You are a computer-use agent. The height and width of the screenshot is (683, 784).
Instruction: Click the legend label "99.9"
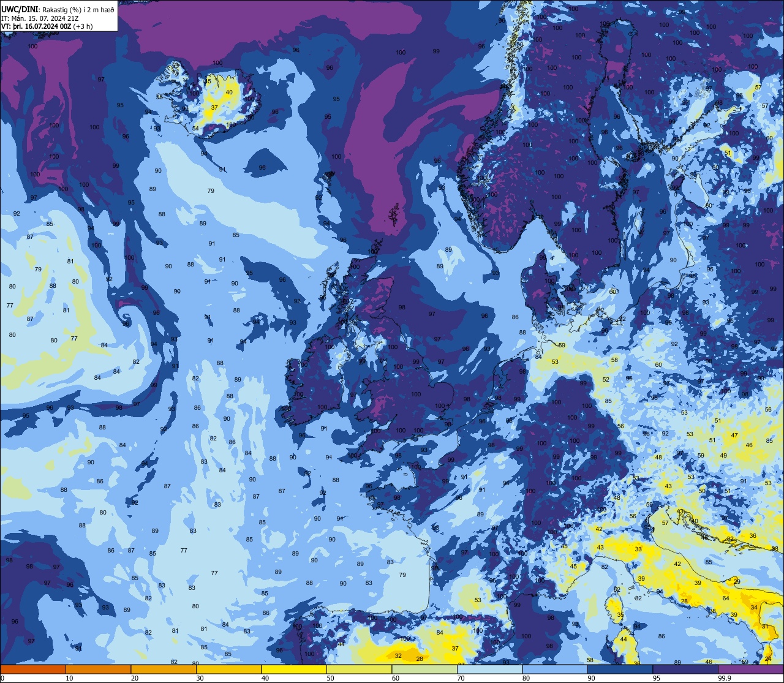[725, 678]
